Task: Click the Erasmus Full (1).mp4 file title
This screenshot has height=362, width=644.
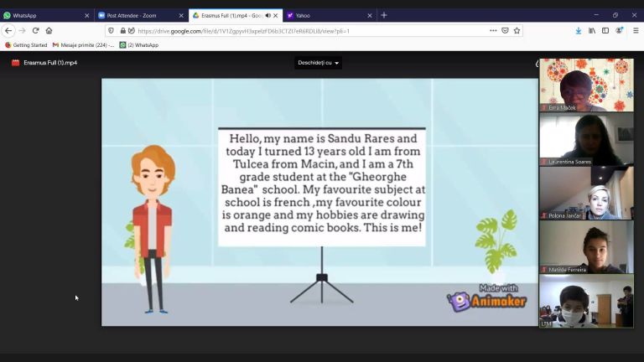Action: click(x=50, y=63)
